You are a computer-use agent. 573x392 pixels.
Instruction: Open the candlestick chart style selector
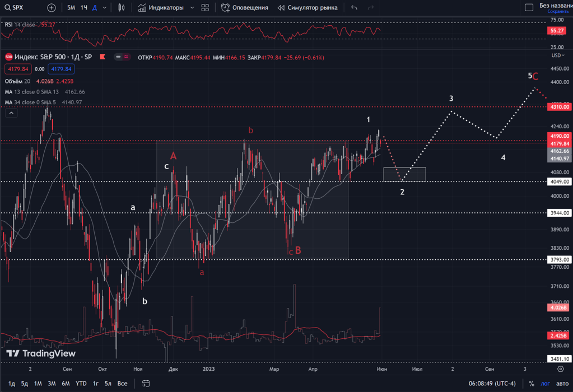coord(122,8)
